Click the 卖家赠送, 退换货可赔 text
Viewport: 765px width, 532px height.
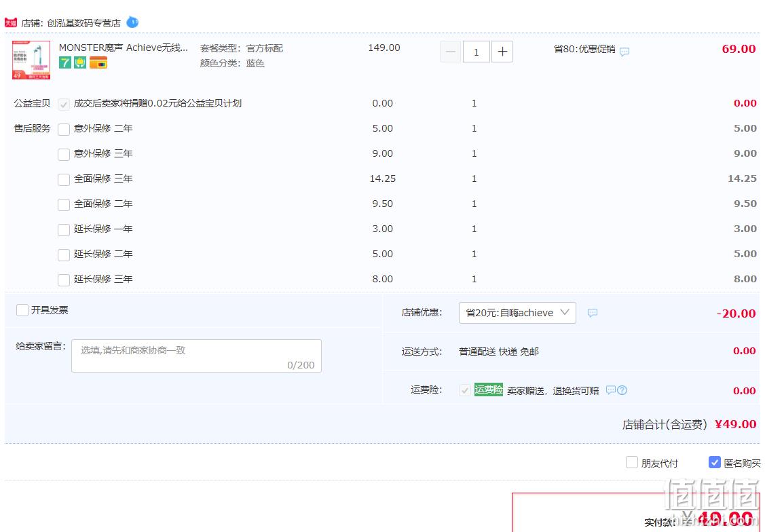pos(553,391)
